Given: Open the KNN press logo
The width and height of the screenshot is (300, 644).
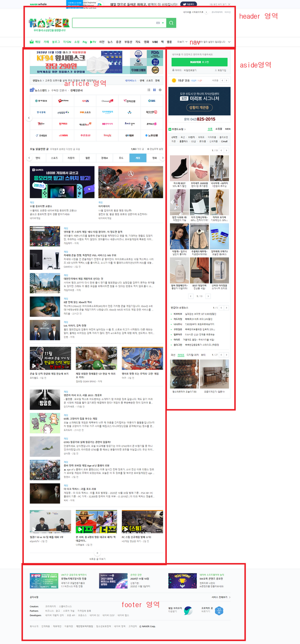Looking at the screenshot, I should coord(63,135).
